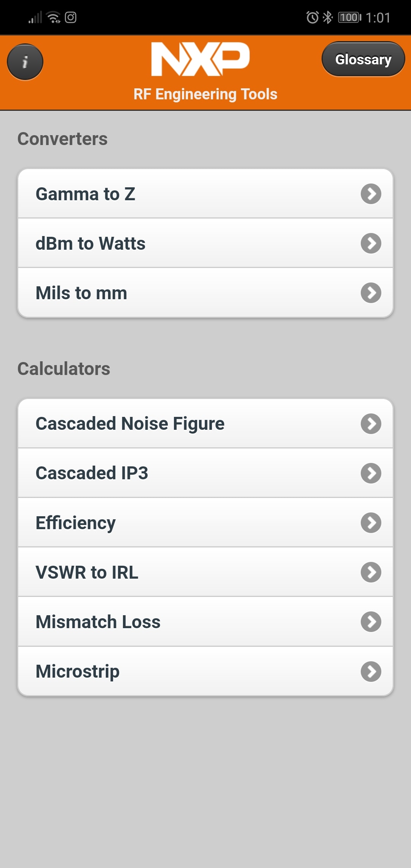This screenshot has width=411, height=868.
Task: Tap the cellular signal strength icon
Action: 35,18
